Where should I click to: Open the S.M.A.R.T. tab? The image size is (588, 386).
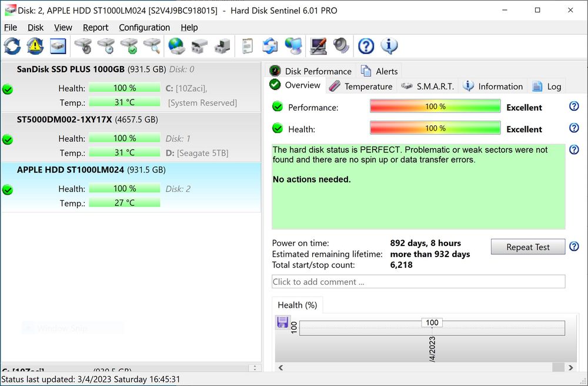[428, 86]
